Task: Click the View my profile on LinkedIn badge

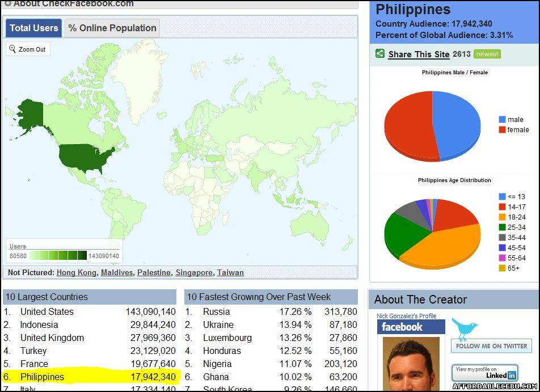Action: click(x=485, y=373)
